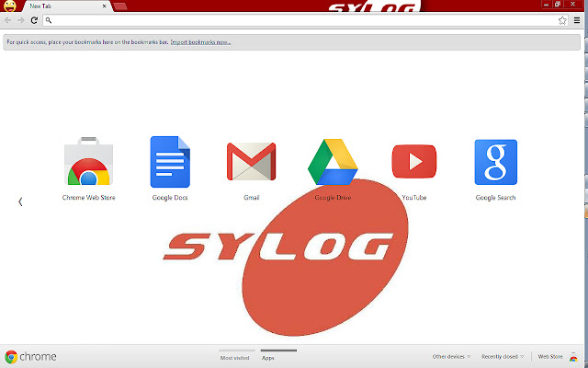Open the Web Store link

coord(550,356)
